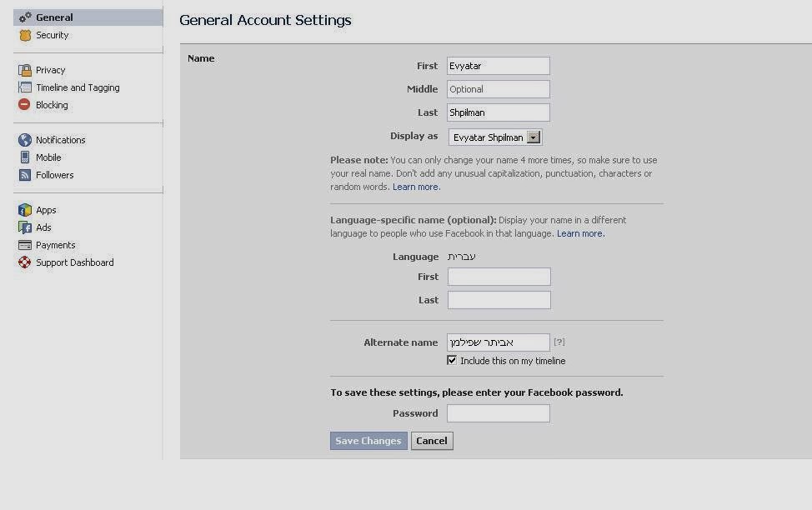Click the Ads icon

click(x=25, y=227)
